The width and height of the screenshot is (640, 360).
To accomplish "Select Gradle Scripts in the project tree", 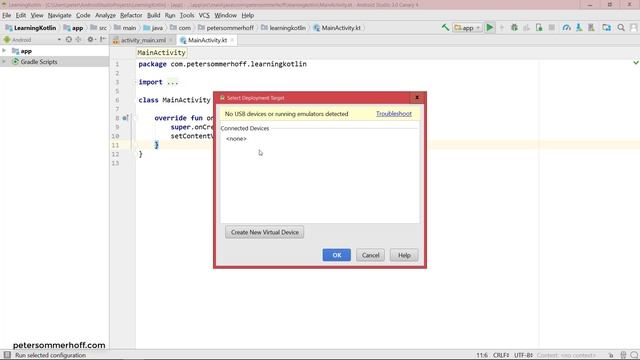I will pyautogui.click(x=39, y=62).
